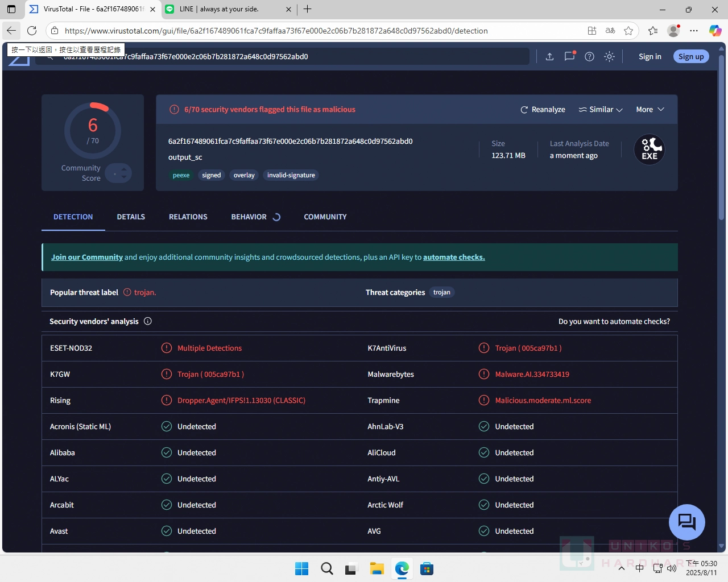This screenshot has height=582, width=728.
Task: Switch to the LINE browser tab
Action: tap(227, 9)
